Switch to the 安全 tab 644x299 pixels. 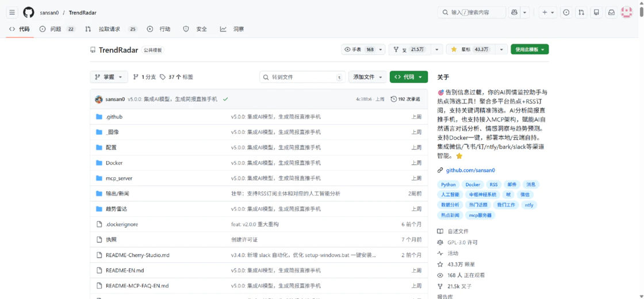[x=195, y=29]
